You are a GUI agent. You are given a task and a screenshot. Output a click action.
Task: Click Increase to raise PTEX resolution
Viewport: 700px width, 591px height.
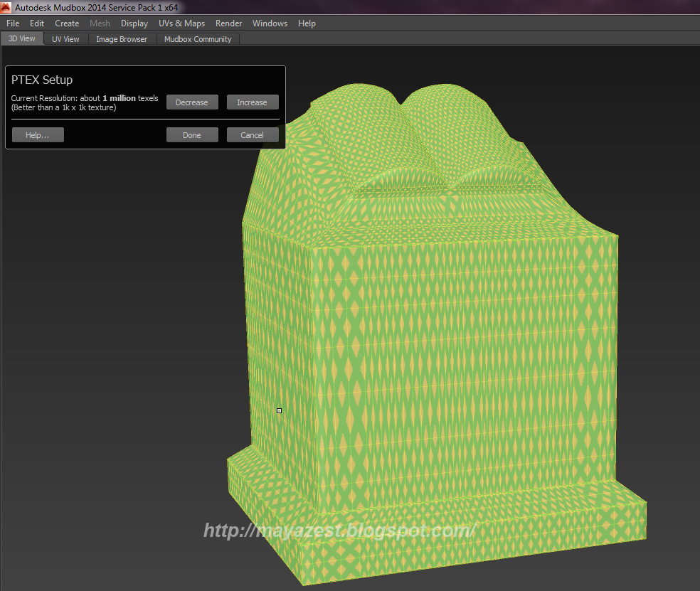(253, 102)
